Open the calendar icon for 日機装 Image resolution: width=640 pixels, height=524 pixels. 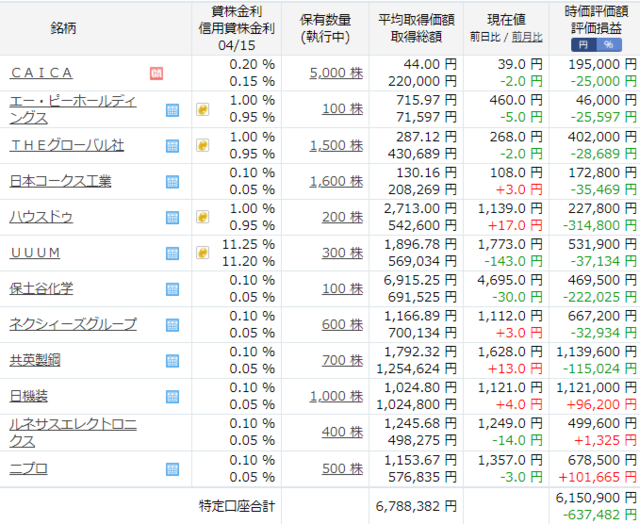(173, 397)
